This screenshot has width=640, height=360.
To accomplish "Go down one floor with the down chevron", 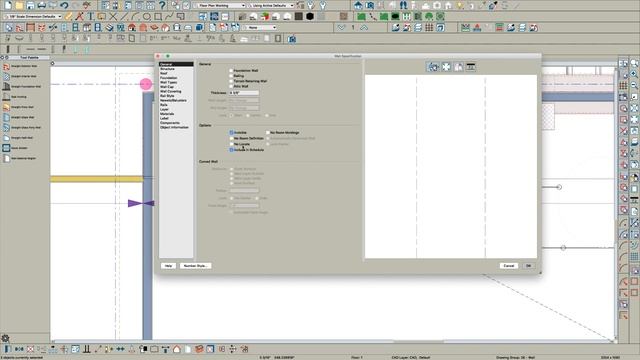I will pyautogui.click(x=341, y=28).
